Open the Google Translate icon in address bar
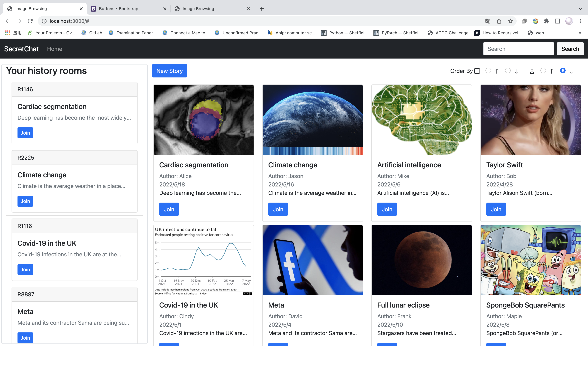 point(488,21)
